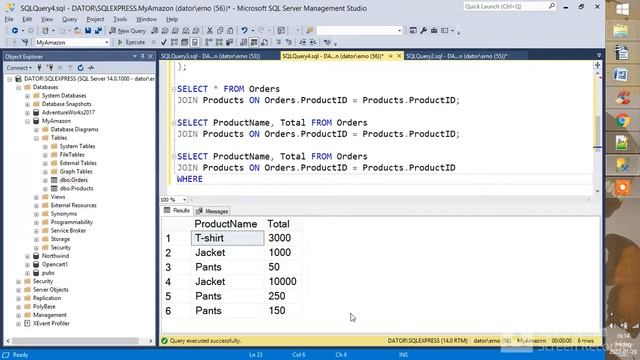
Task: Toggle Results to Grid icon
Action: [254, 42]
